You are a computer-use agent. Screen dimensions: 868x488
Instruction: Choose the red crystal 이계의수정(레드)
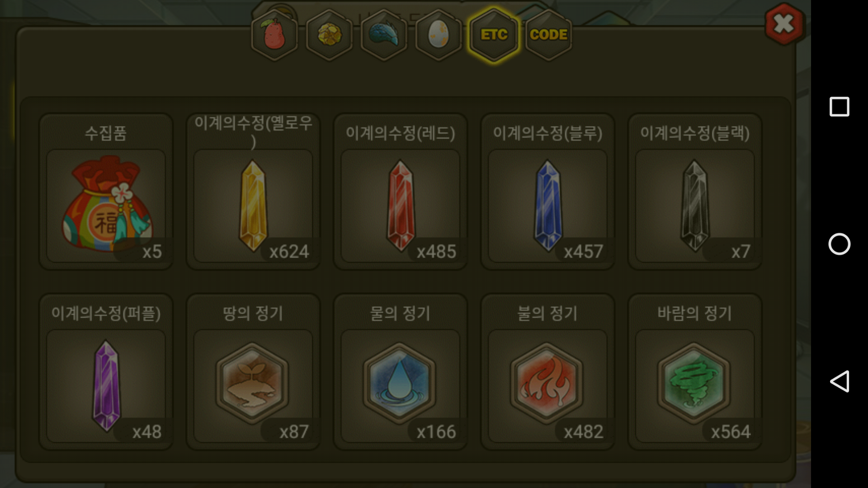click(x=401, y=192)
